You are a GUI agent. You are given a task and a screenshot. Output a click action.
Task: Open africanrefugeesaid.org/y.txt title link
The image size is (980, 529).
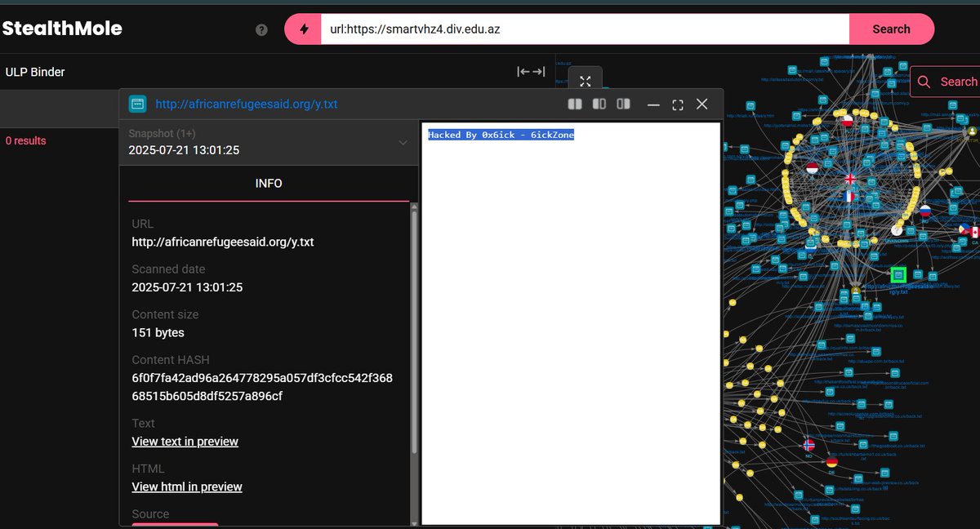coord(247,104)
